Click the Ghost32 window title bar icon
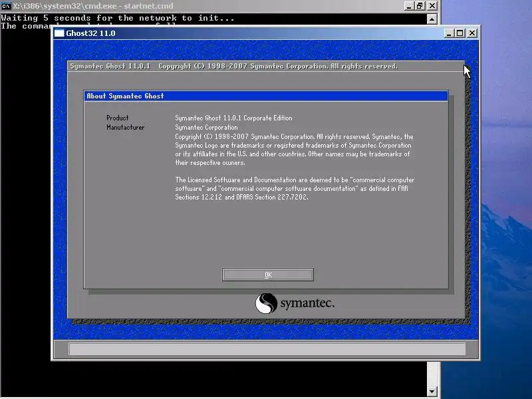 (59, 33)
